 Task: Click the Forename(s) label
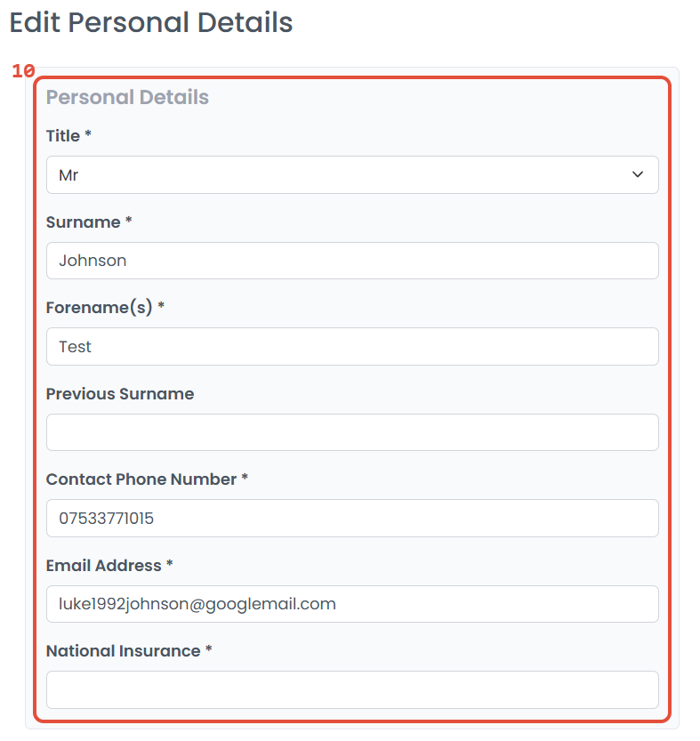click(100, 308)
